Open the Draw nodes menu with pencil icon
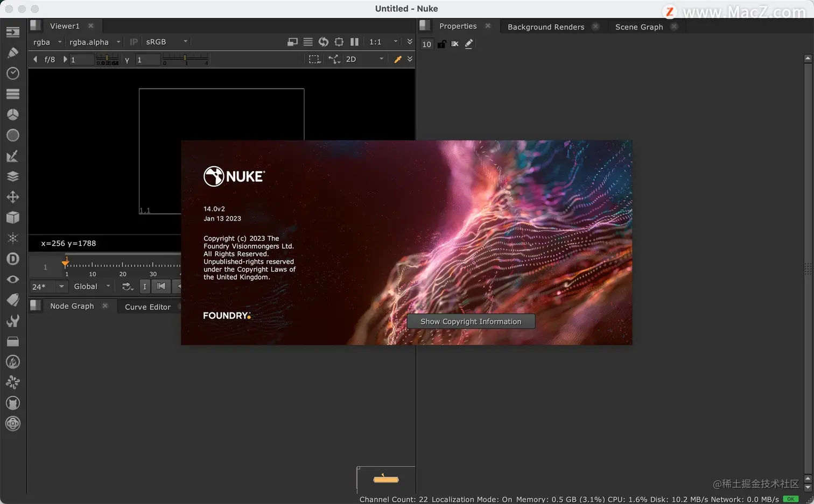Viewport: 814px width, 504px height. [x=13, y=53]
